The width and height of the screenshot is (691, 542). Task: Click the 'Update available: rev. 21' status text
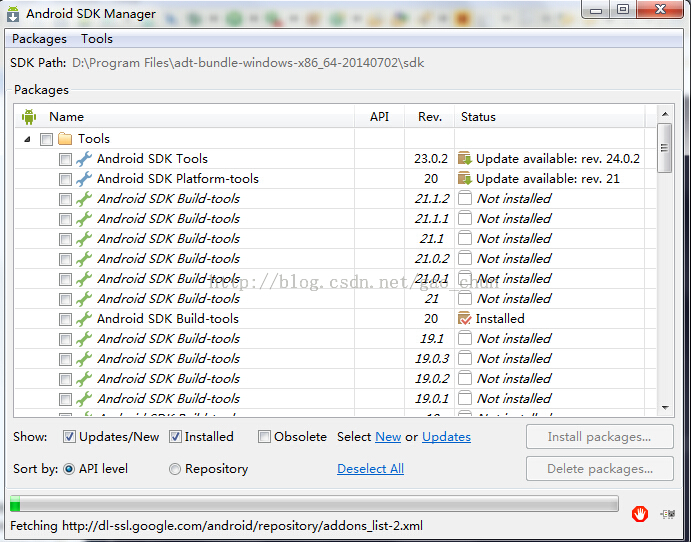(547, 179)
